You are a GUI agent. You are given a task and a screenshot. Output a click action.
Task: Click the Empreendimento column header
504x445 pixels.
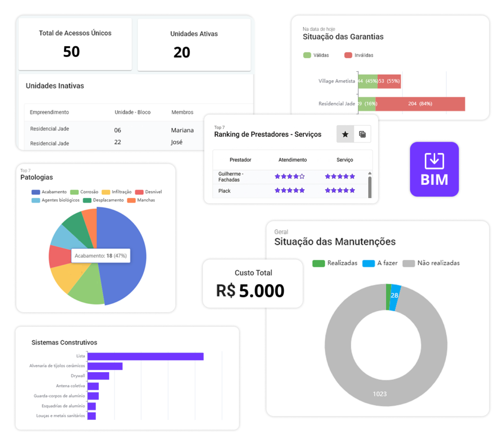point(49,112)
